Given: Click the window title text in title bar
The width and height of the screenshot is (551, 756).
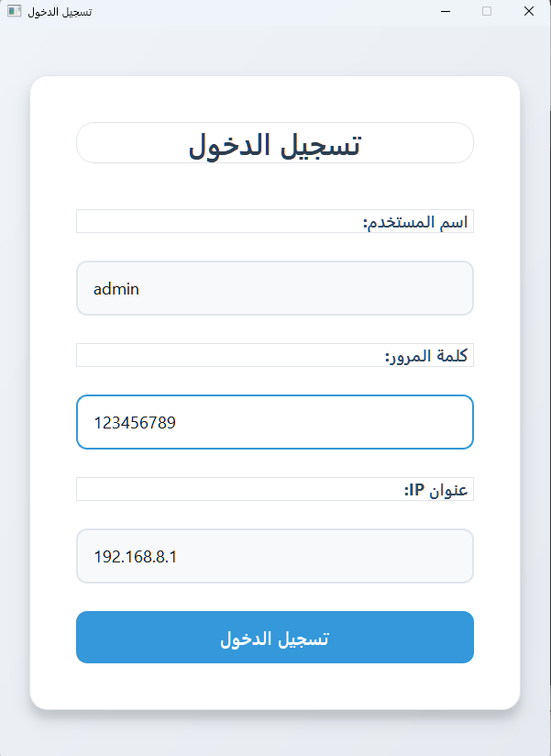Looking at the screenshot, I should tap(60, 12).
